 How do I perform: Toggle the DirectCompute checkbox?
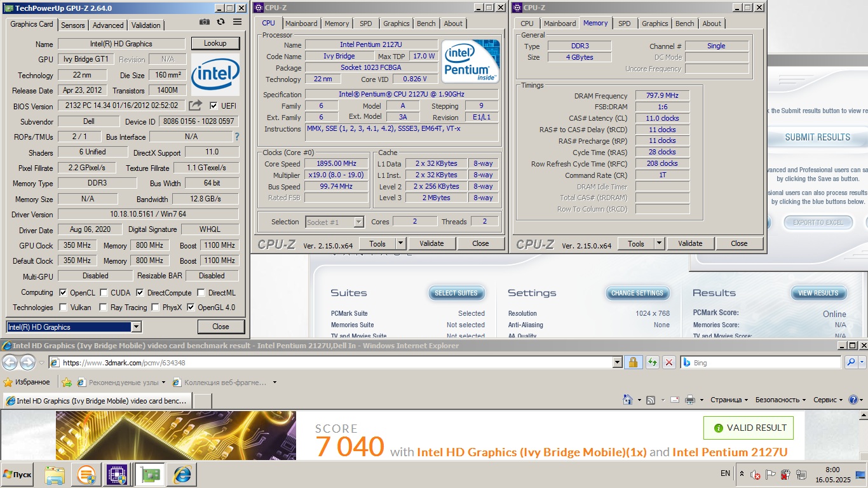(140, 293)
